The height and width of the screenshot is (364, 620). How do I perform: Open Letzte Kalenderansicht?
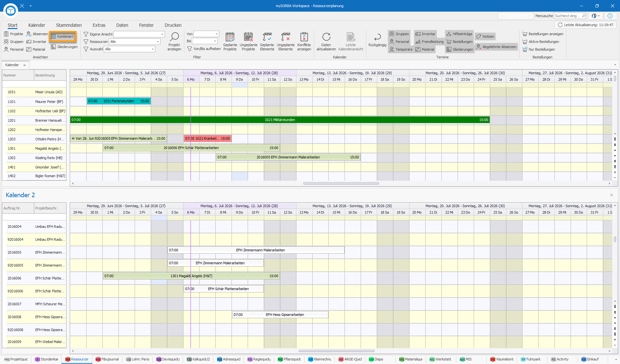click(351, 41)
